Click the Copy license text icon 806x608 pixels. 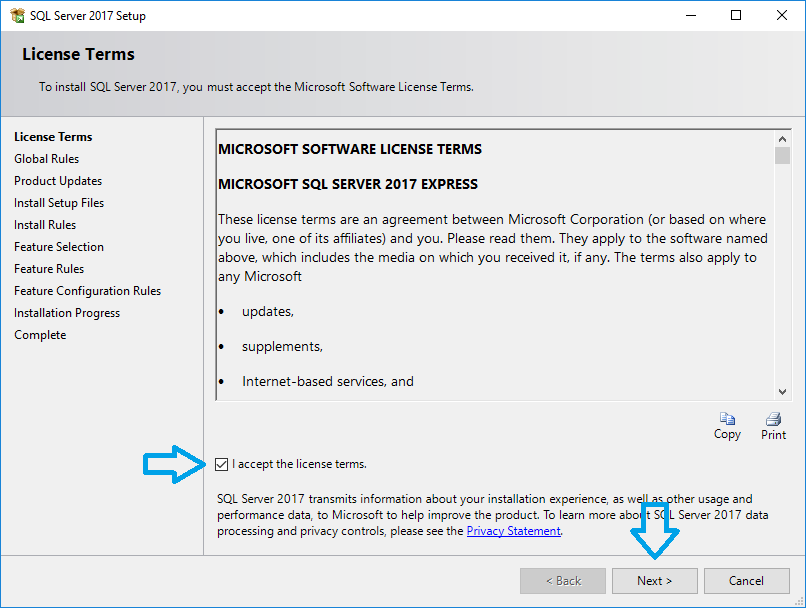[x=727, y=420]
